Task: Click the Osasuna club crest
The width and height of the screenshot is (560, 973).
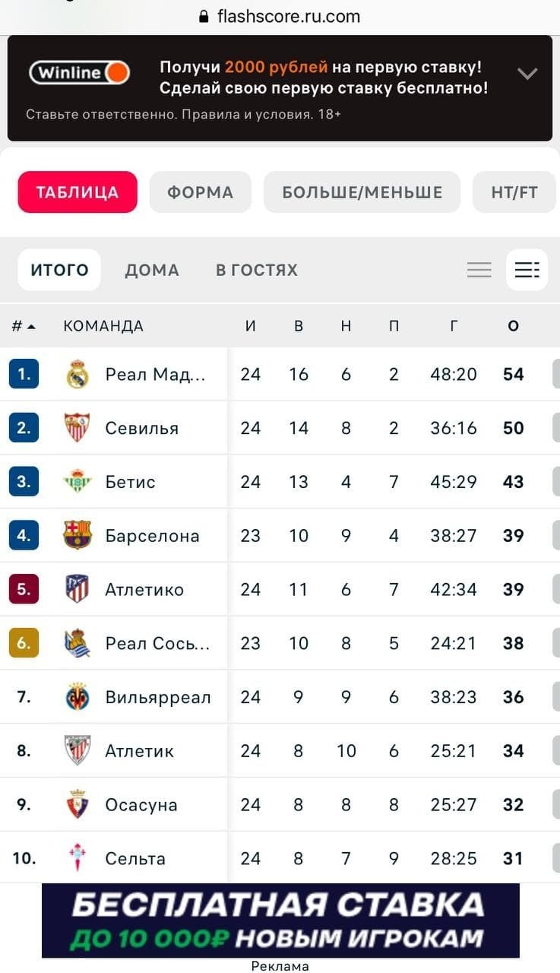Action: point(78,804)
